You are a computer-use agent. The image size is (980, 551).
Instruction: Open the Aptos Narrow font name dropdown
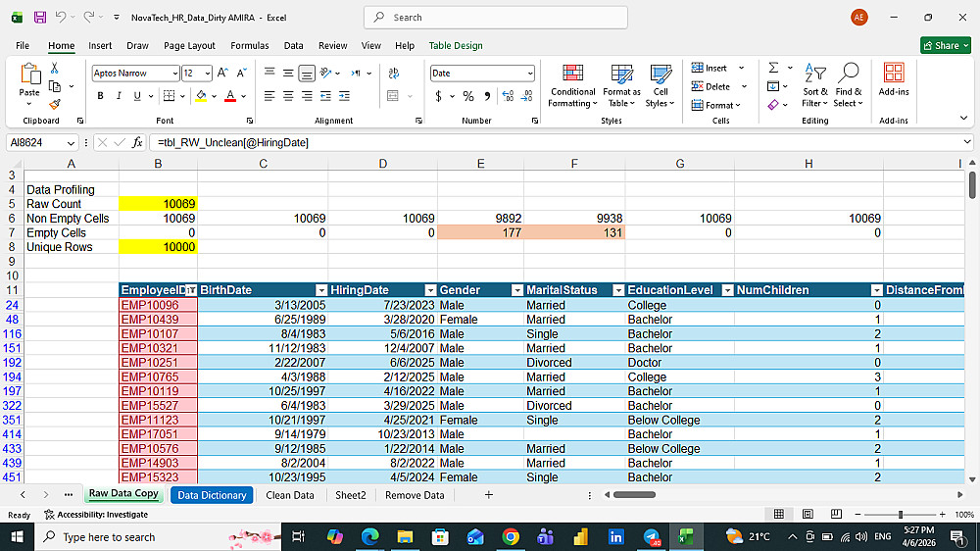tap(174, 74)
